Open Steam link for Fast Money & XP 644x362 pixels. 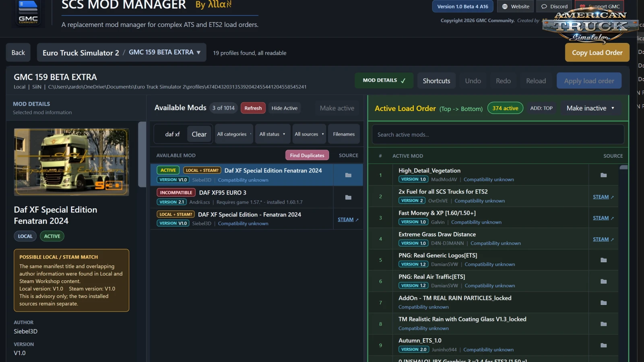click(x=603, y=218)
